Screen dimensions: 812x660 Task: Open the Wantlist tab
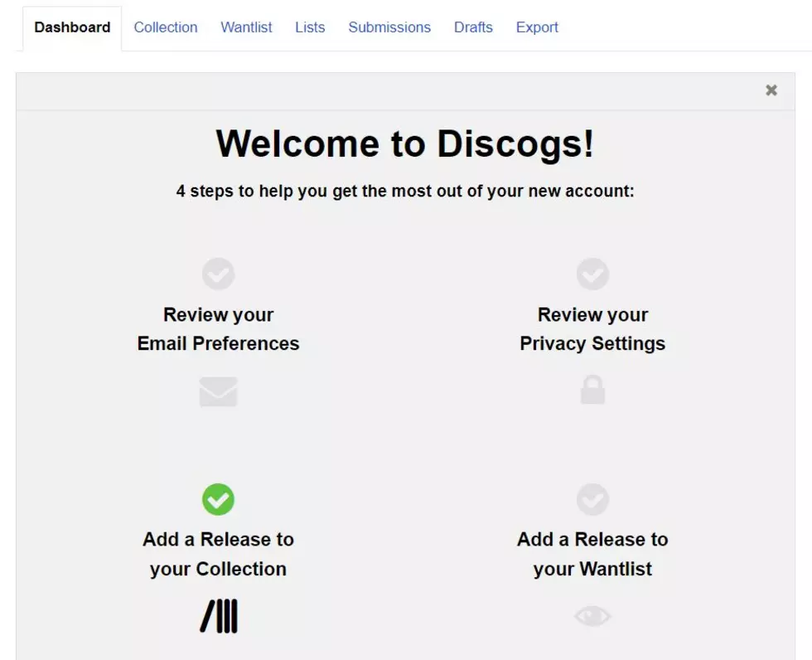[x=246, y=27]
